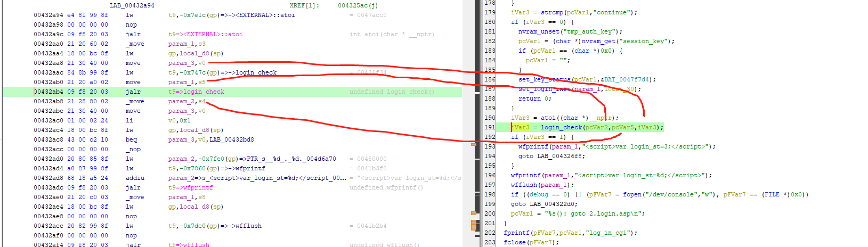Screen dimensions: 868x247
Task: Click the "session_key" string literal
Action: pyautogui.click(x=643, y=41)
